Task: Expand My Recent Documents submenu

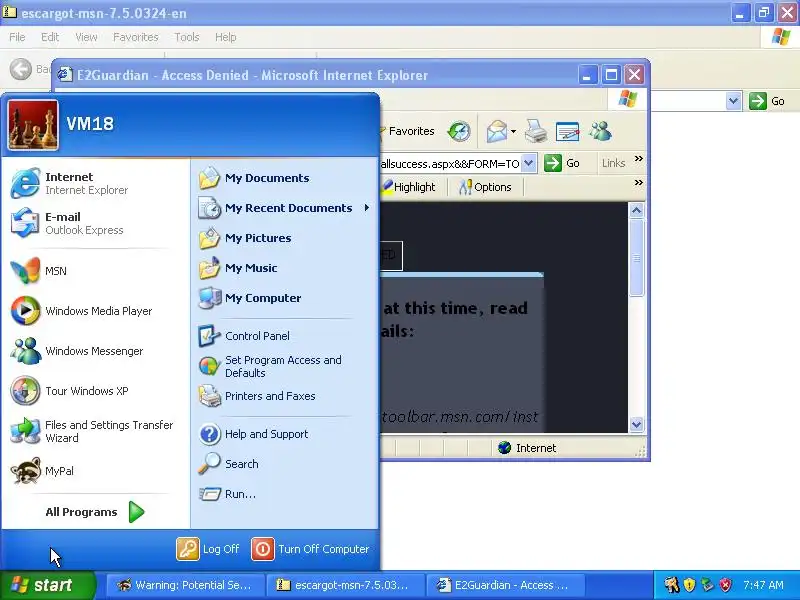Action: pos(367,208)
